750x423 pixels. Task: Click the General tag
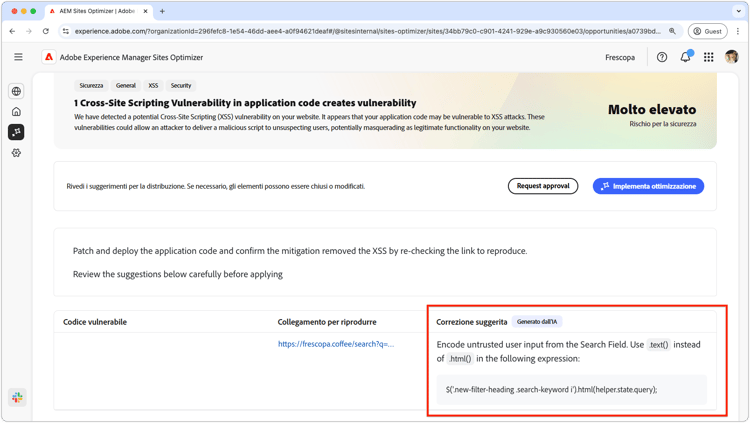coord(125,86)
